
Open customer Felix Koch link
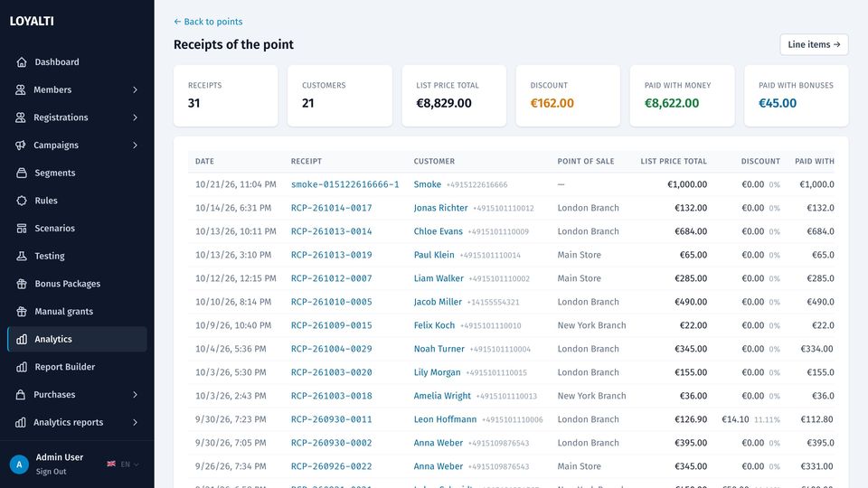[434, 325]
